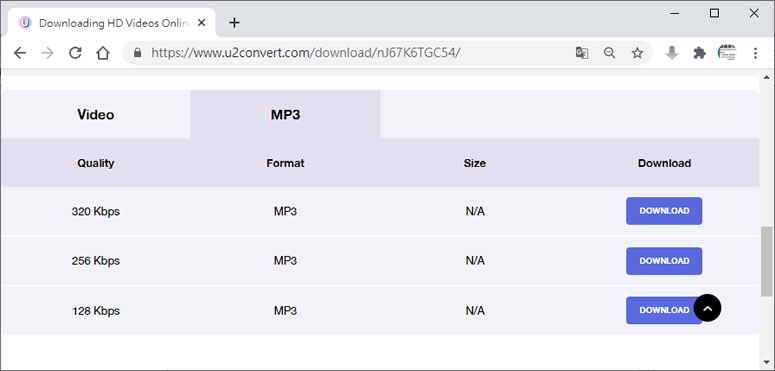Click the download arrow extension icon
The image size is (775, 371).
(x=671, y=53)
